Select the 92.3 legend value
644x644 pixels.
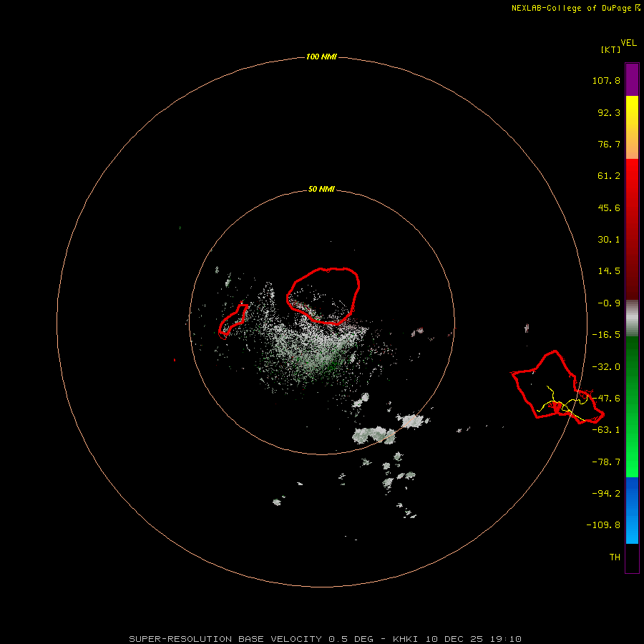click(609, 112)
